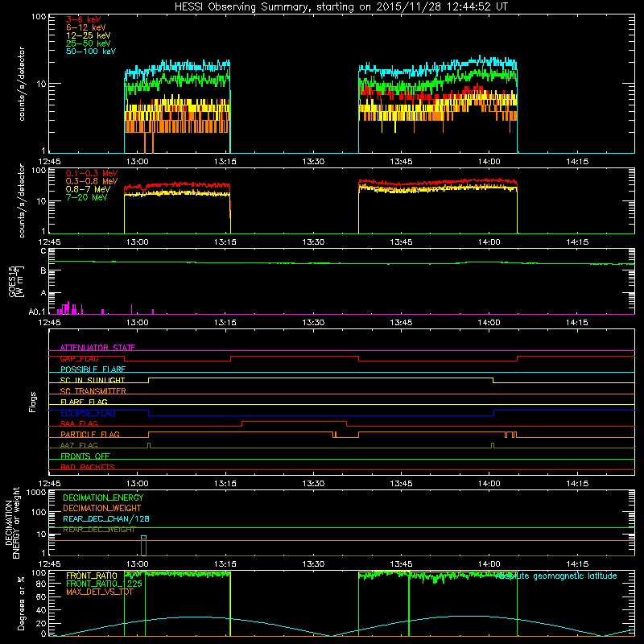Click the HESSI Observing Summary title
This screenshot has width=644, height=644.
[x=341, y=6]
